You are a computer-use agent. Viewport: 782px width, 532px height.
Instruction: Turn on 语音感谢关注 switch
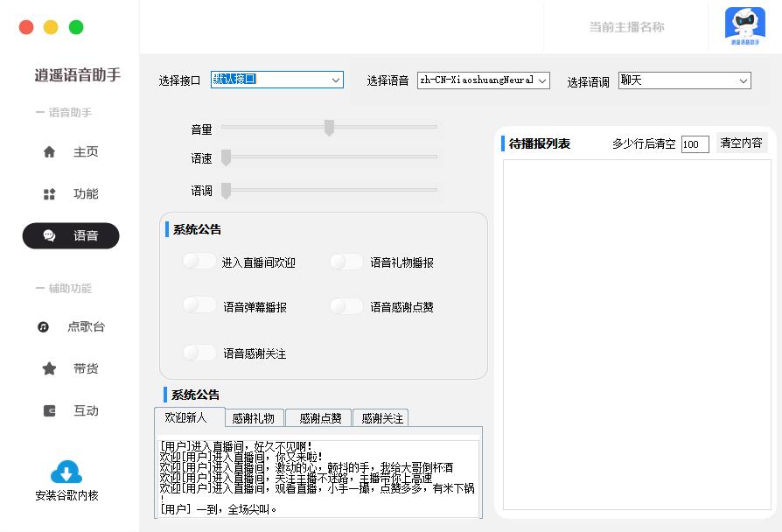199,353
